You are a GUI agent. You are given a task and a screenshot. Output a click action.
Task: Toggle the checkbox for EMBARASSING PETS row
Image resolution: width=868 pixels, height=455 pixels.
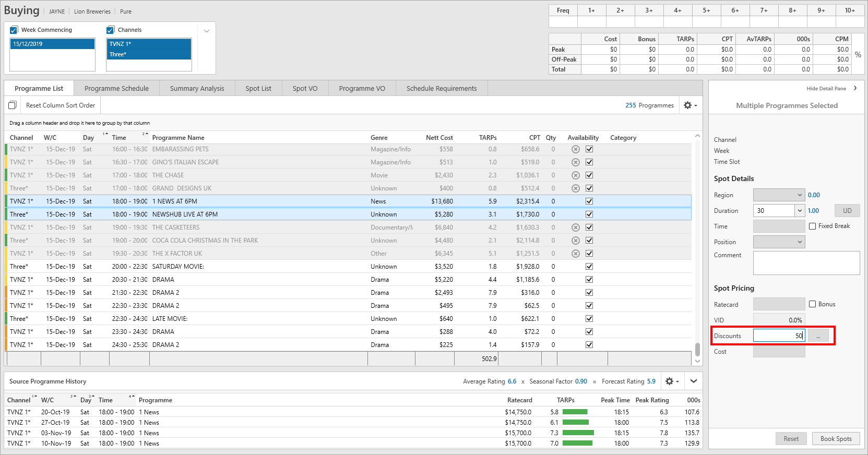pos(589,149)
